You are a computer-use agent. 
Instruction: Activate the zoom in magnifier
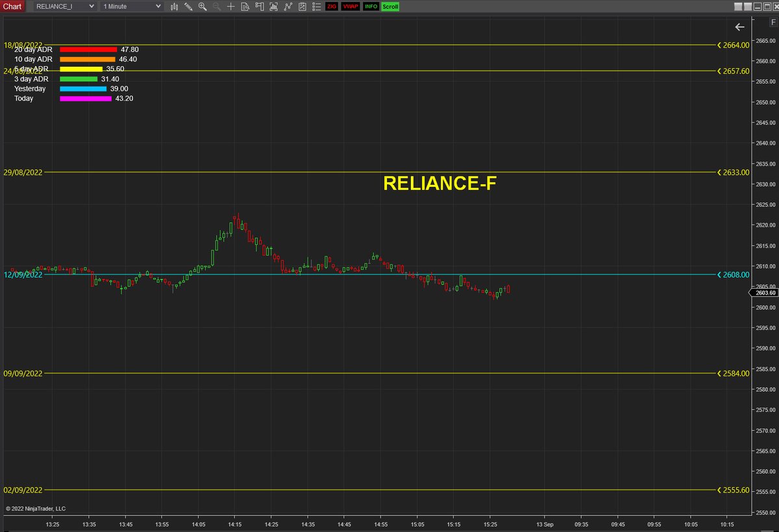point(203,6)
